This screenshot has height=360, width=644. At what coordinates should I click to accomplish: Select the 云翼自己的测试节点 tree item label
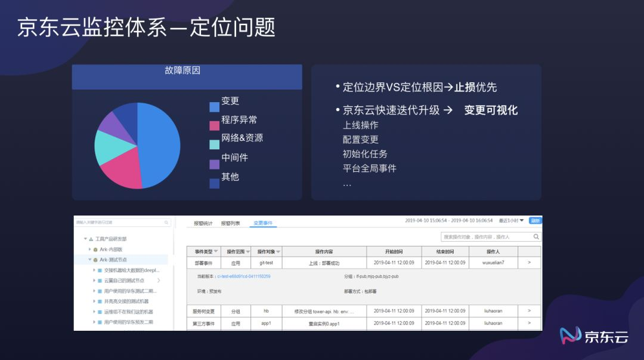click(x=124, y=281)
